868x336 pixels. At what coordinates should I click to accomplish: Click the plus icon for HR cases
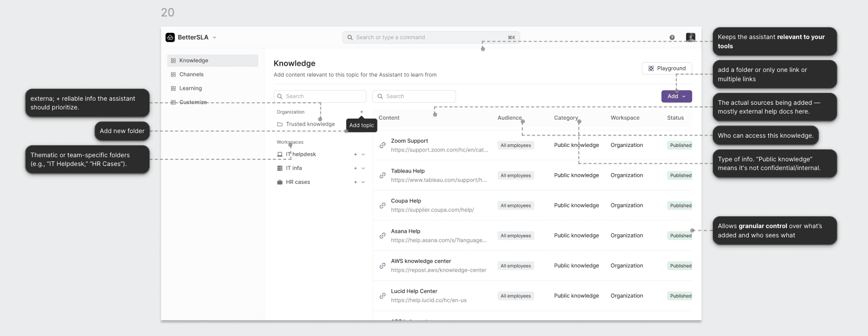pos(355,182)
